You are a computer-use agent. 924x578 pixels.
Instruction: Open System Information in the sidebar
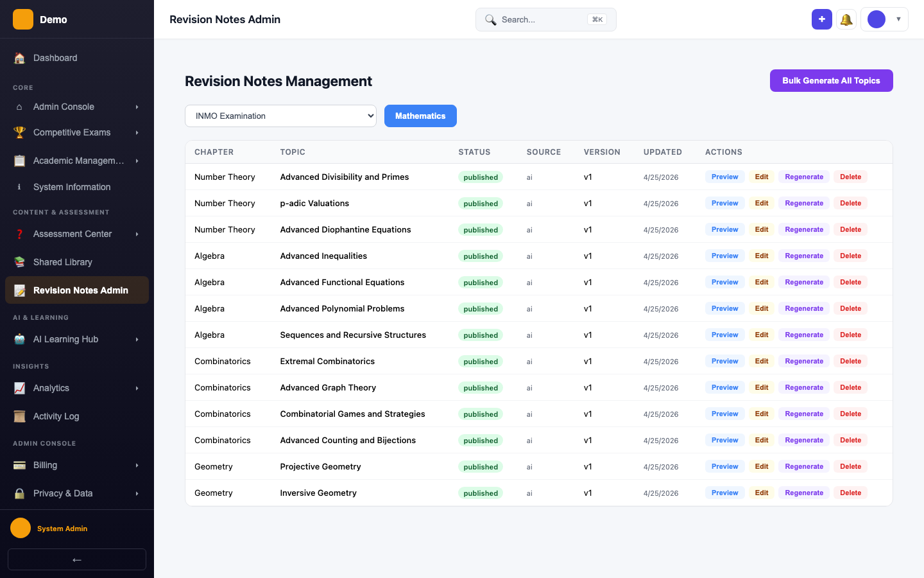click(x=77, y=187)
